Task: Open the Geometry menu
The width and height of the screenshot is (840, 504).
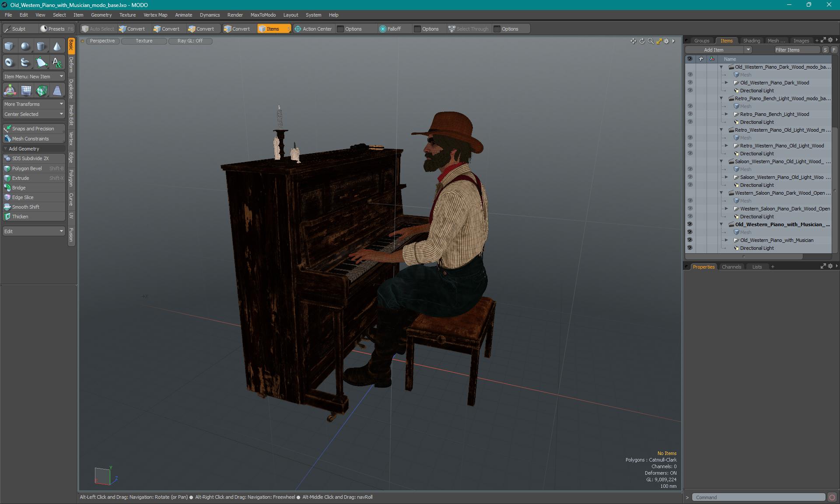Action: point(101,15)
